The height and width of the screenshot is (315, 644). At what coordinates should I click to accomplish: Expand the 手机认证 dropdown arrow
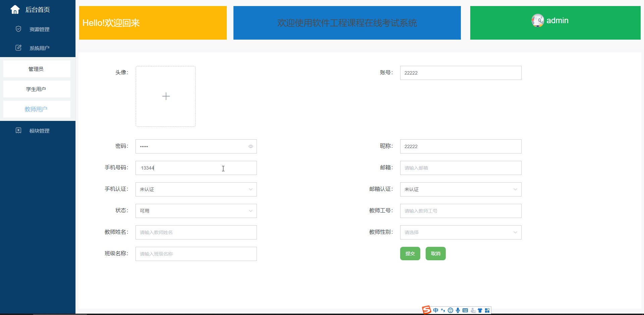click(251, 189)
